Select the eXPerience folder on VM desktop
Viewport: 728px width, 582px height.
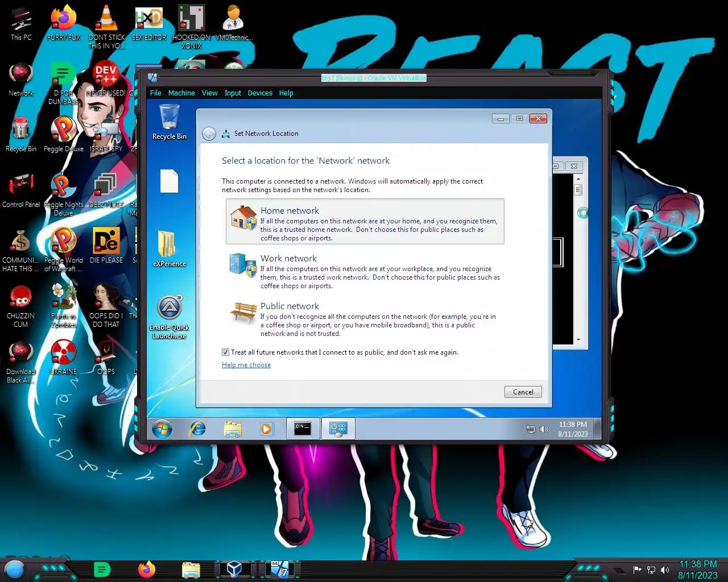[x=169, y=249]
